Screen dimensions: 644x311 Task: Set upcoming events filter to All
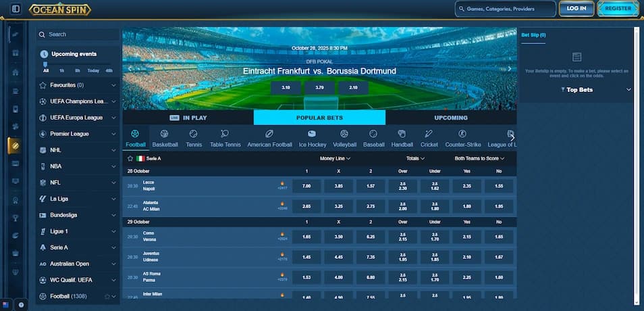(x=46, y=71)
